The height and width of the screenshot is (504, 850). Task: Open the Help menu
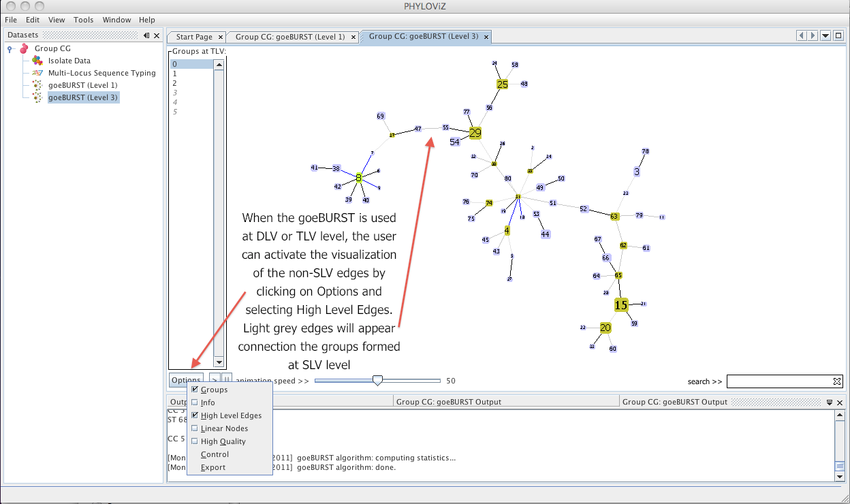(x=147, y=20)
